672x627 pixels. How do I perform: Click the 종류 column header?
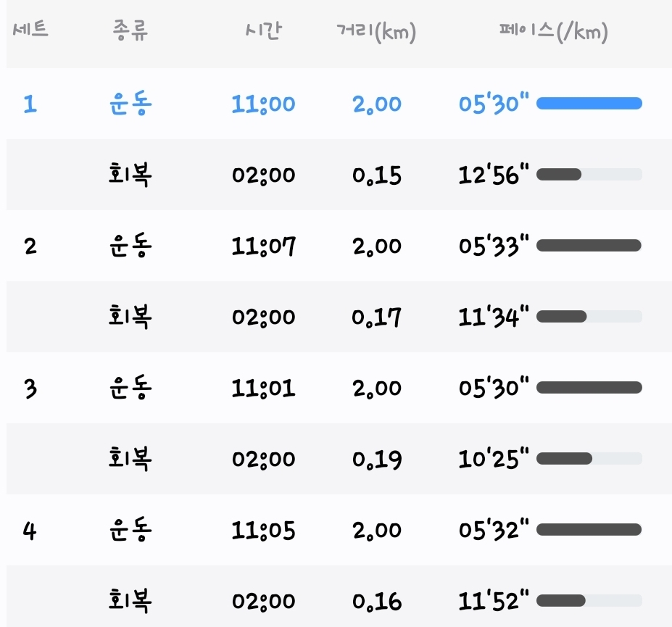point(130,30)
